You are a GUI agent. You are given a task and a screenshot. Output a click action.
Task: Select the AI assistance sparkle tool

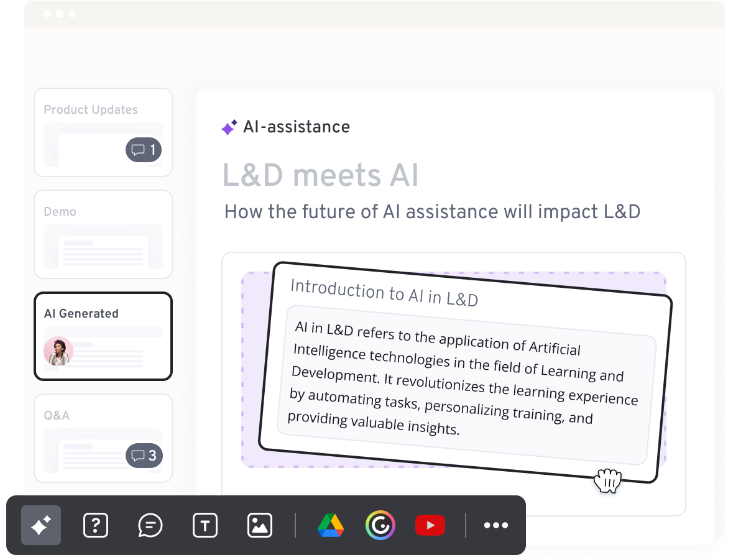point(40,525)
